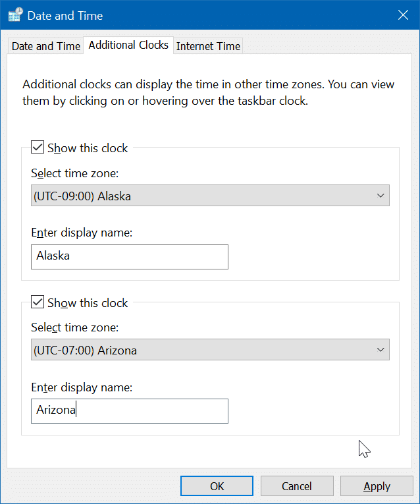Viewport: 420px width, 504px height.
Task: Confirm with the OK button
Action: 217,486
